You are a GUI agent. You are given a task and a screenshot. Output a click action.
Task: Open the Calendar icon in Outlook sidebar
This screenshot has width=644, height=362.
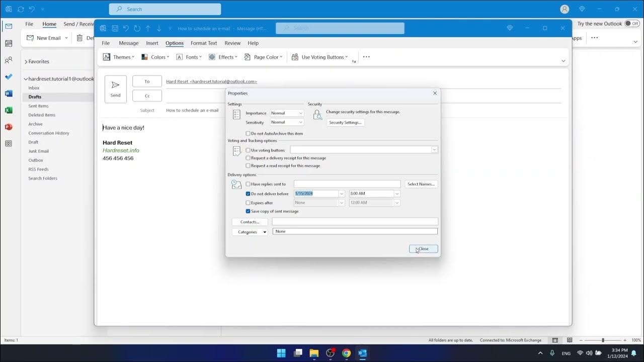[x=8, y=44]
